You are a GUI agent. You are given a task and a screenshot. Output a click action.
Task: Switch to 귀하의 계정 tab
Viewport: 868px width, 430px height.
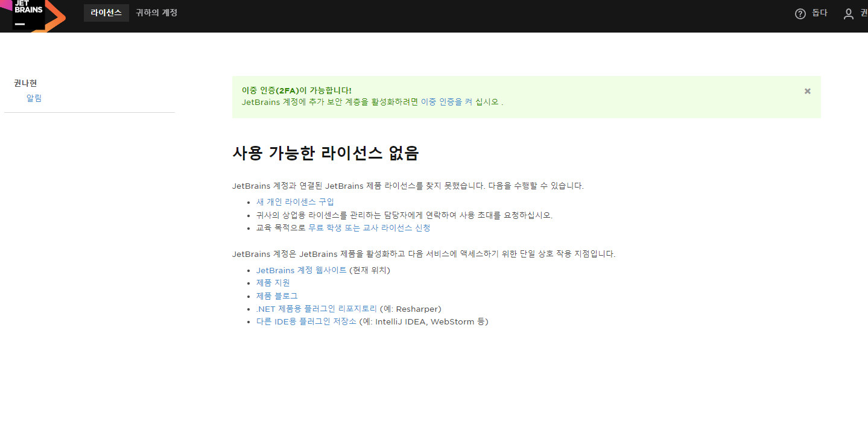(x=156, y=13)
